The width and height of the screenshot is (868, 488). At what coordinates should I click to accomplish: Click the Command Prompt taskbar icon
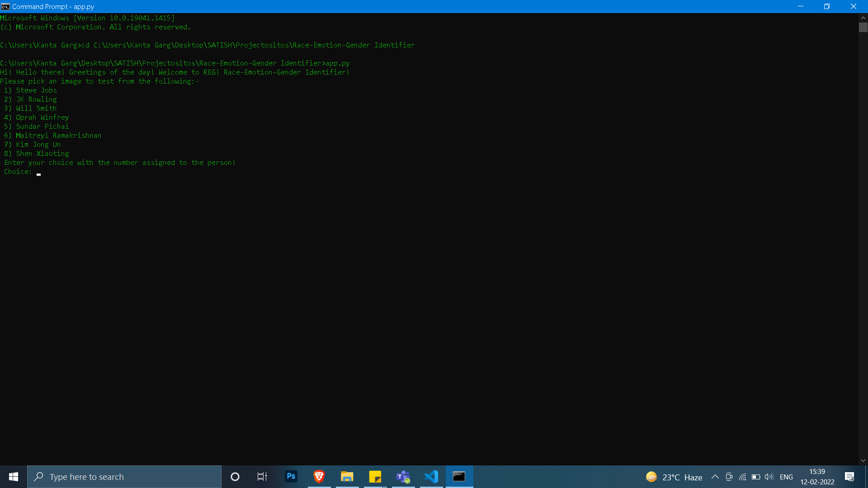click(x=459, y=476)
